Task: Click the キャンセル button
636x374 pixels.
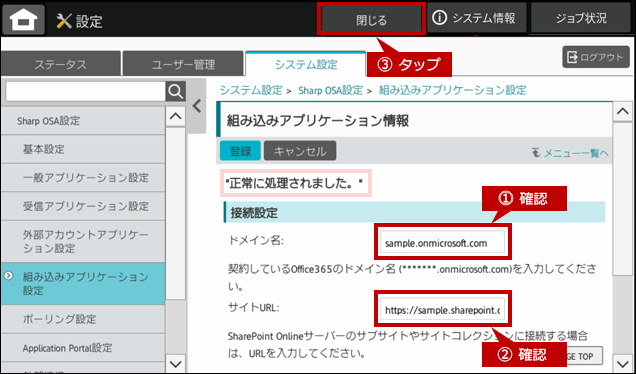Action: coord(300,151)
